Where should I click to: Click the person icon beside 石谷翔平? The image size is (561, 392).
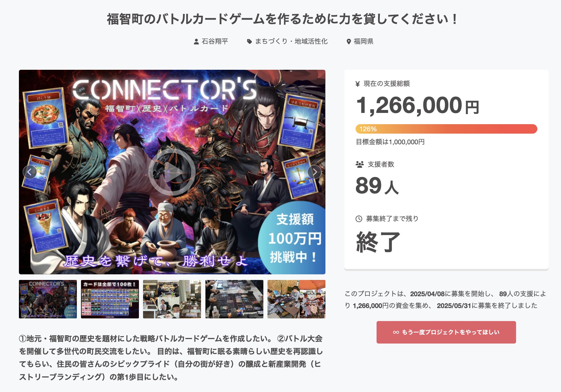pos(196,42)
